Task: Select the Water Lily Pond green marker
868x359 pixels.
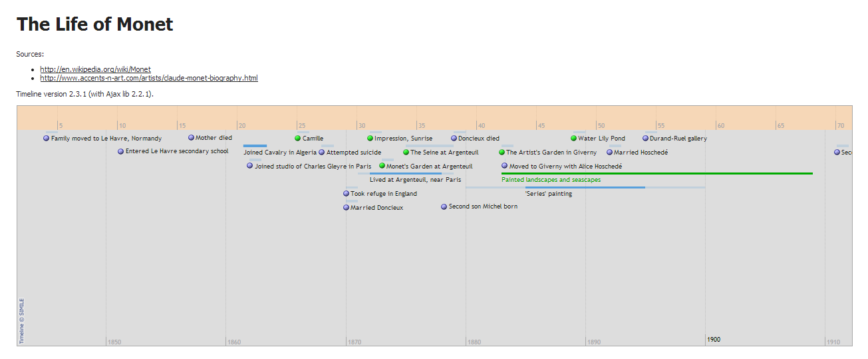Action: [x=573, y=139]
